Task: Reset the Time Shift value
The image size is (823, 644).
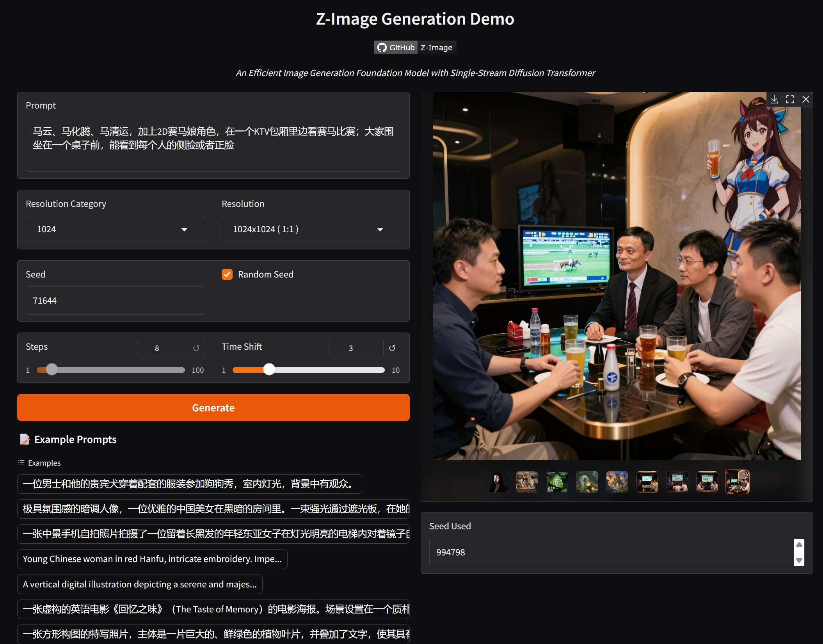Action: point(392,348)
